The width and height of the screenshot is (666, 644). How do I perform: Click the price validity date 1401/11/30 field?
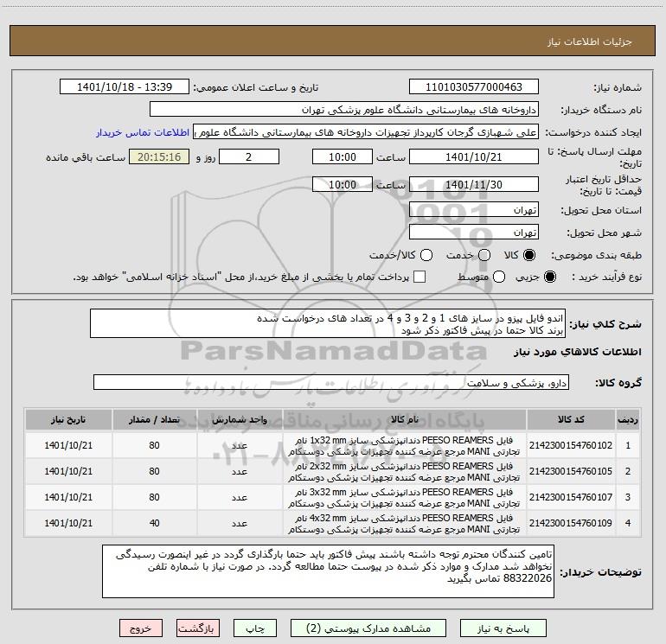click(474, 185)
